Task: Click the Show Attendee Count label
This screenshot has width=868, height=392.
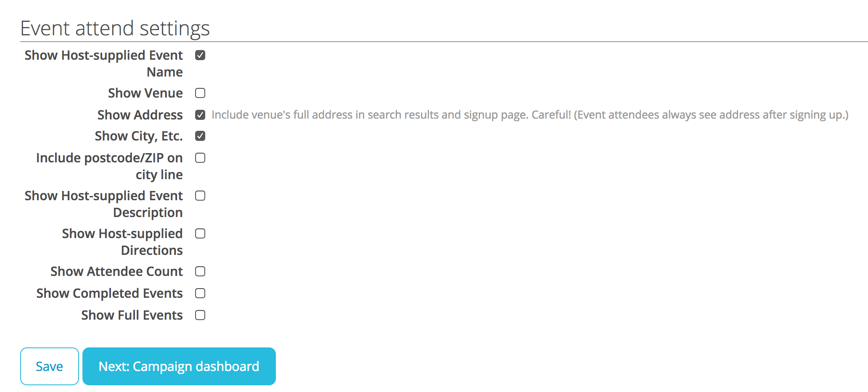Action: pyautogui.click(x=116, y=271)
